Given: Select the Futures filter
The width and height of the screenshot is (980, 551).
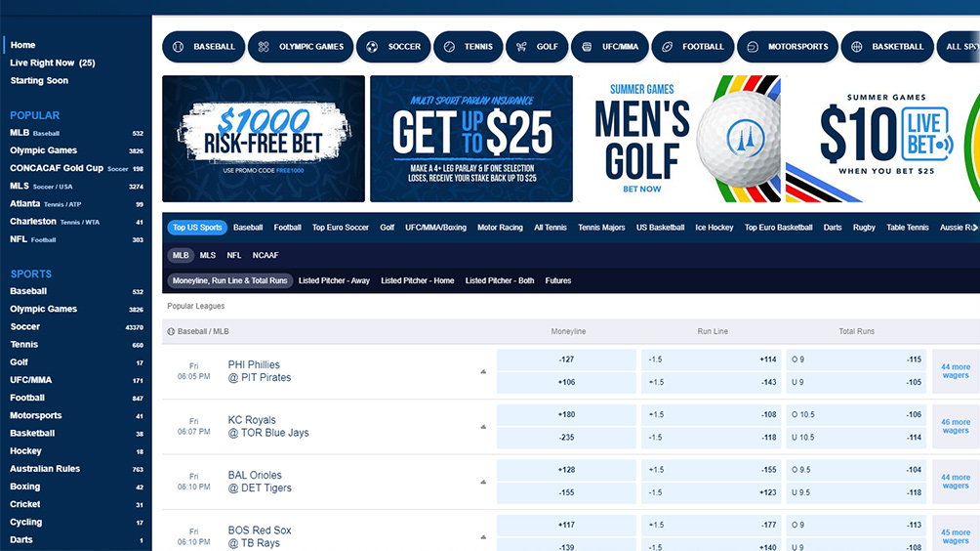Looking at the screenshot, I should click(x=558, y=280).
